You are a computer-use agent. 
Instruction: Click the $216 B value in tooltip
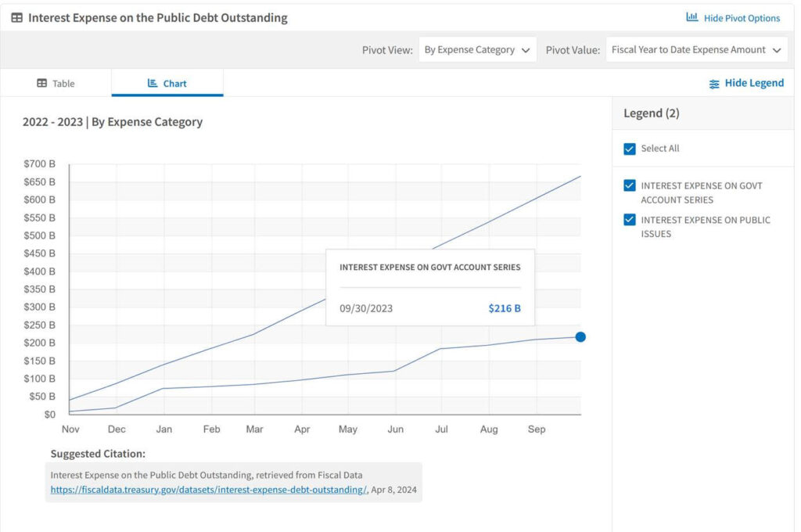pos(505,308)
